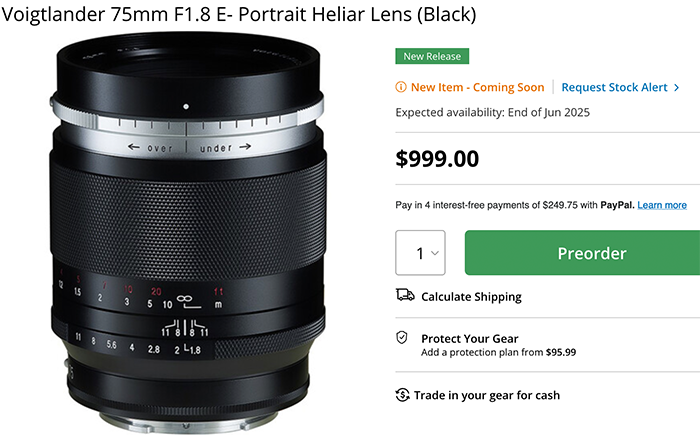The width and height of the screenshot is (700, 438).
Task: Open the Request Stock Alert link
Action: 614,87
